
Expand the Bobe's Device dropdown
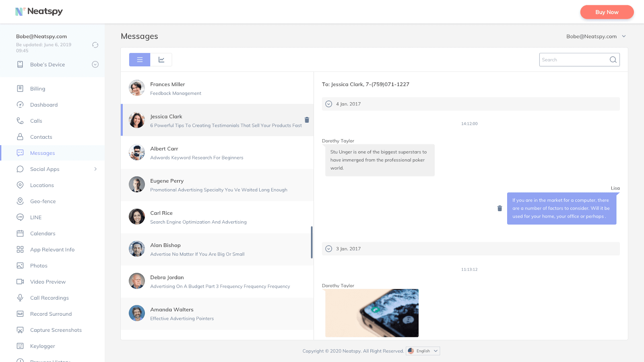[x=95, y=64]
